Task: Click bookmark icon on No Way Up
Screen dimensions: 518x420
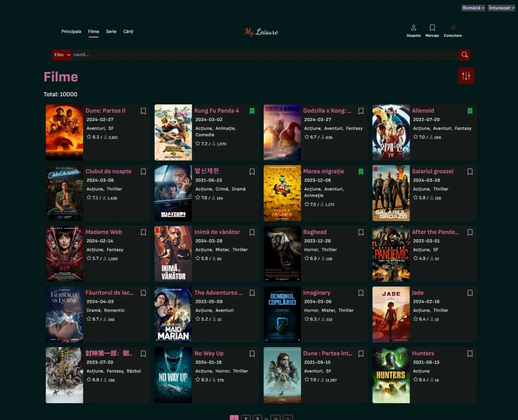Action: pos(252,354)
